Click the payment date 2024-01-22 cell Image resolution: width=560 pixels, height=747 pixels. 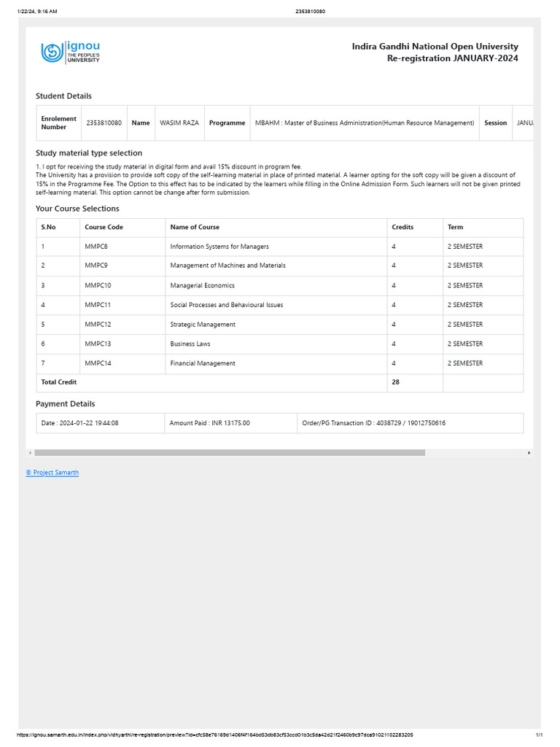click(100, 423)
